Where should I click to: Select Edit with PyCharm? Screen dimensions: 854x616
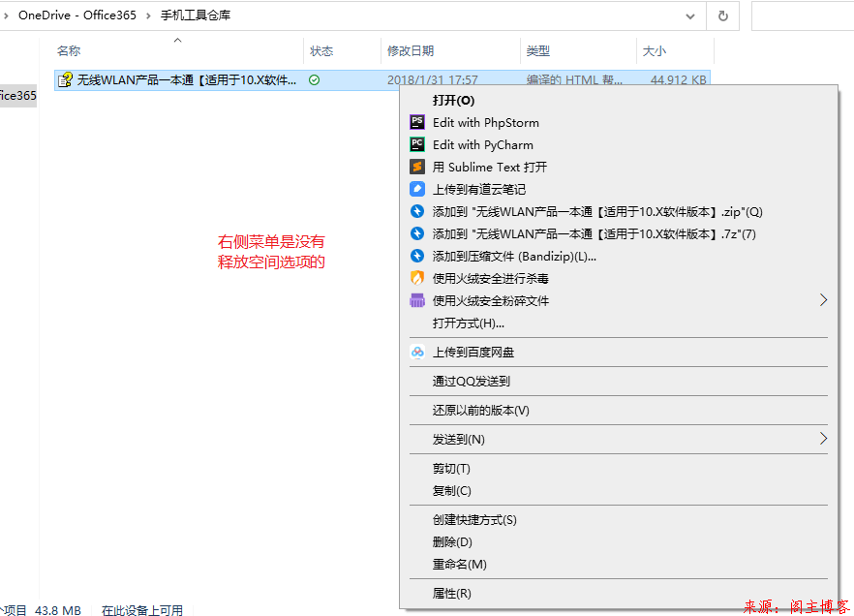(483, 145)
